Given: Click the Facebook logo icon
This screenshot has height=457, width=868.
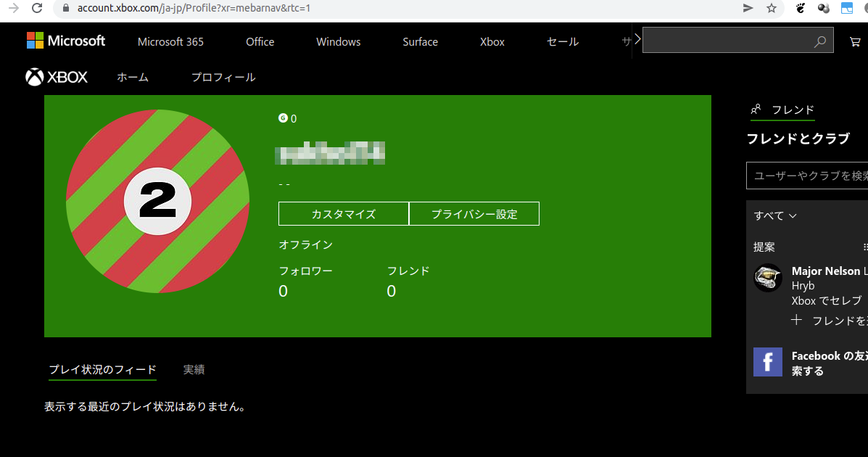Looking at the screenshot, I should [768, 362].
